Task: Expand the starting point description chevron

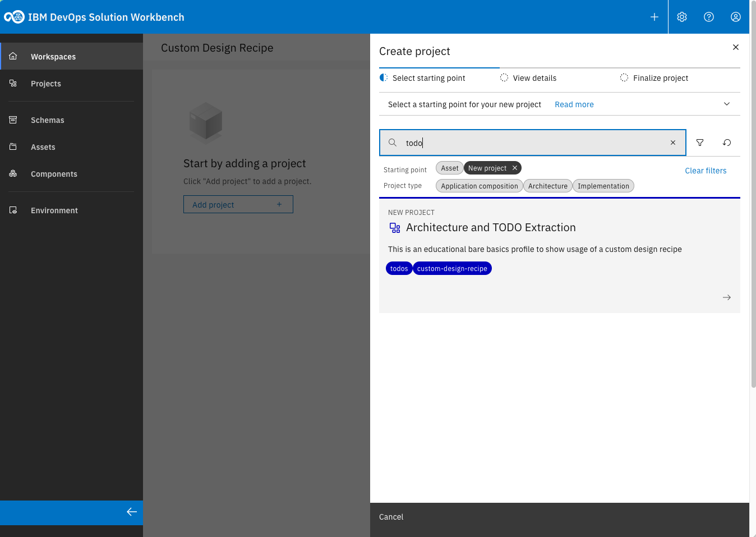Action: (727, 104)
